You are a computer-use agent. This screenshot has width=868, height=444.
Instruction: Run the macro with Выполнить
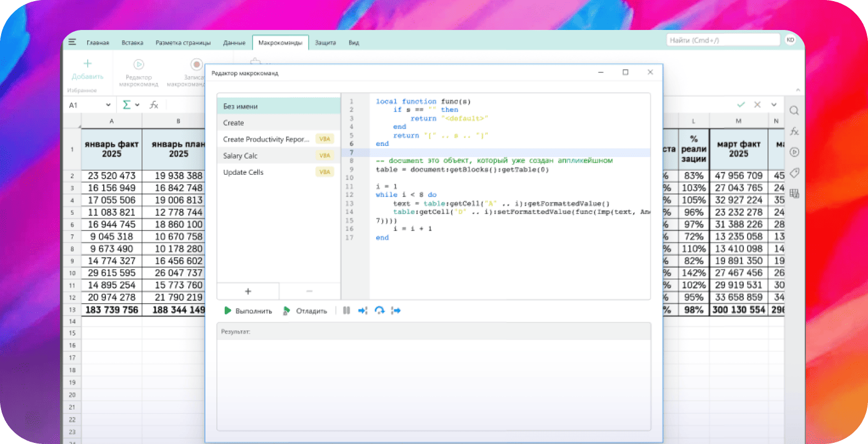click(248, 311)
